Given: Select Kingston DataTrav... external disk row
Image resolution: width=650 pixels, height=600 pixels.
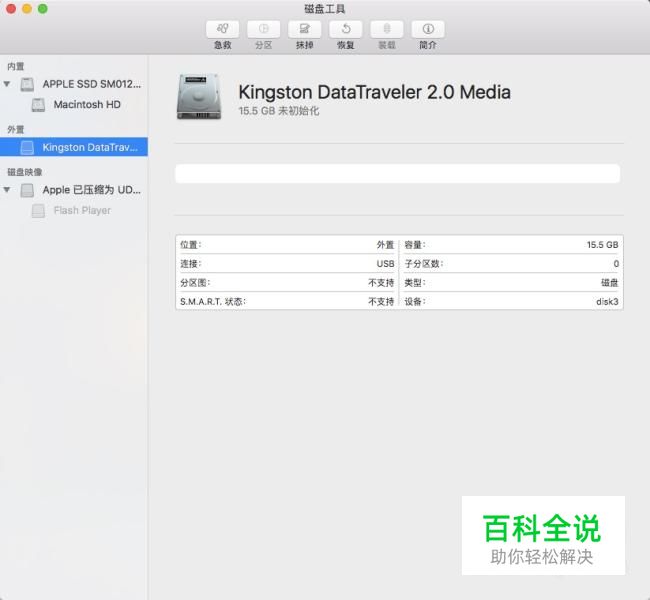Looking at the screenshot, I should pos(74,147).
